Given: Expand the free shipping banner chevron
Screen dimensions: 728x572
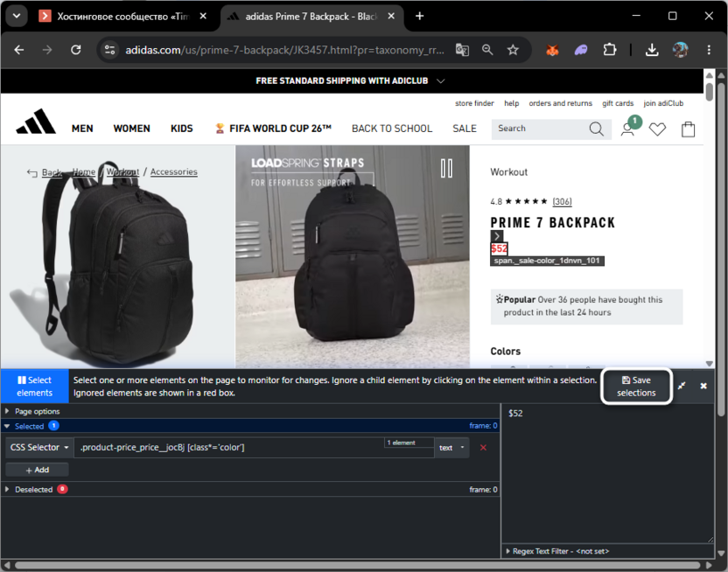Looking at the screenshot, I should pyautogui.click(x=441, y=81).
